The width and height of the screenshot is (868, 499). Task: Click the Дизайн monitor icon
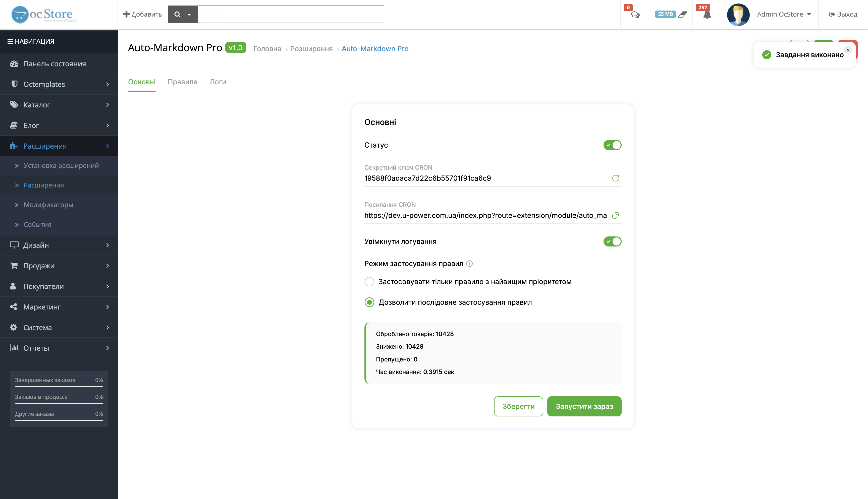[x=14, y=245]
